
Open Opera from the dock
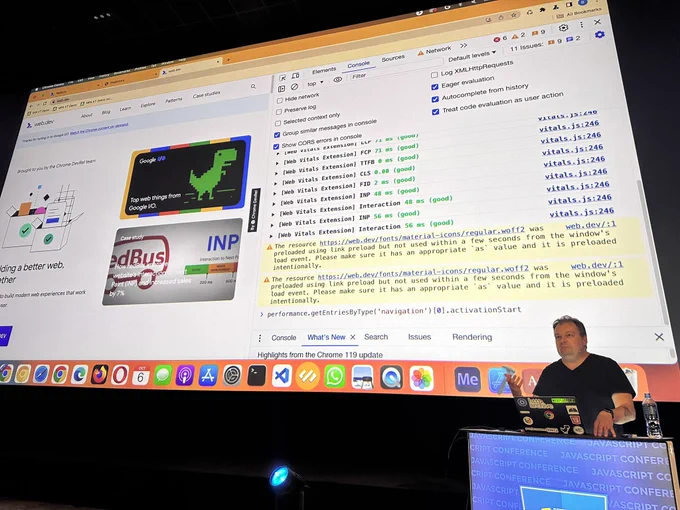pos(120,374)
